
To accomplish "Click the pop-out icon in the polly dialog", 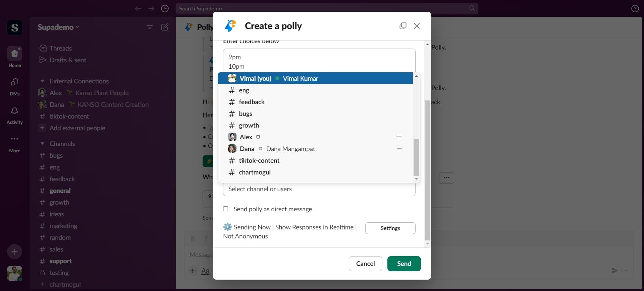I will pos(403,26).
